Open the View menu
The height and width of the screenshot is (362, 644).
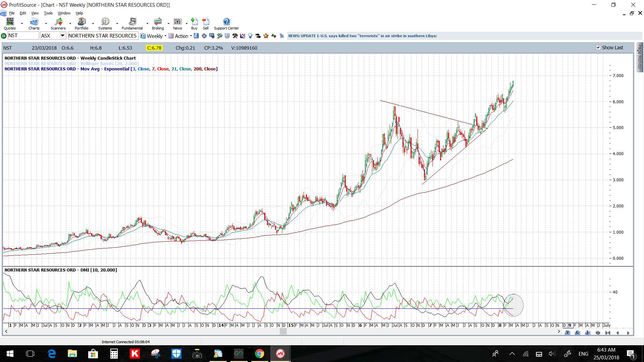point(35,13)
